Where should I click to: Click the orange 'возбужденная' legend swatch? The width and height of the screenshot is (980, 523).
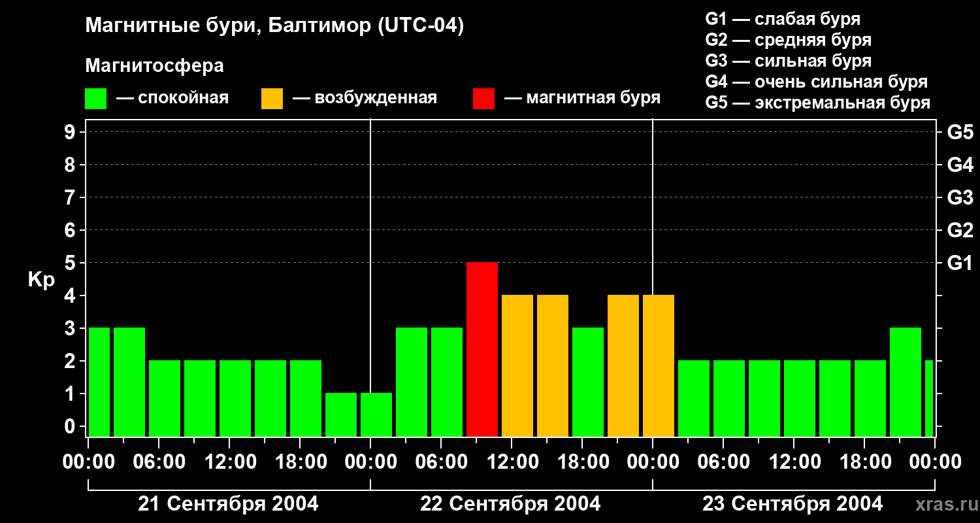(272, 99)
